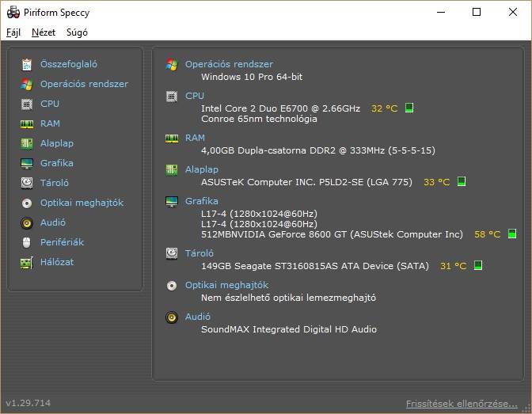Viewport: 532px width, 414px height.
Task: Click Frissítések ellenőrzése link
Action: (462, 404)
